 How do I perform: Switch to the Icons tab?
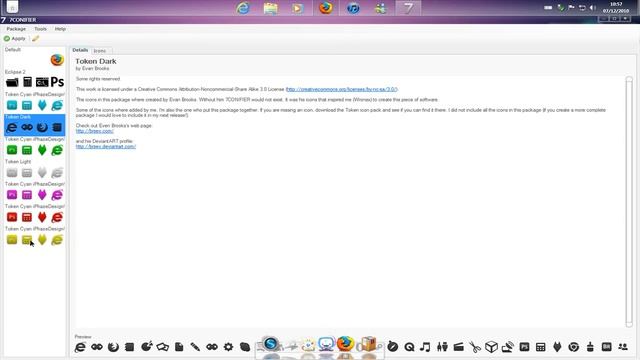[x=100, y=51]
